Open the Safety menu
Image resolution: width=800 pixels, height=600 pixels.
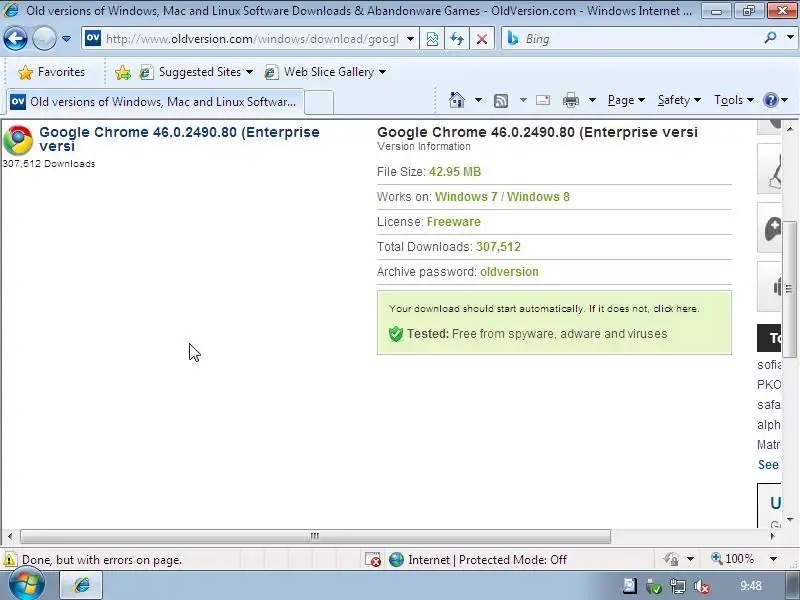pos(679,100)
